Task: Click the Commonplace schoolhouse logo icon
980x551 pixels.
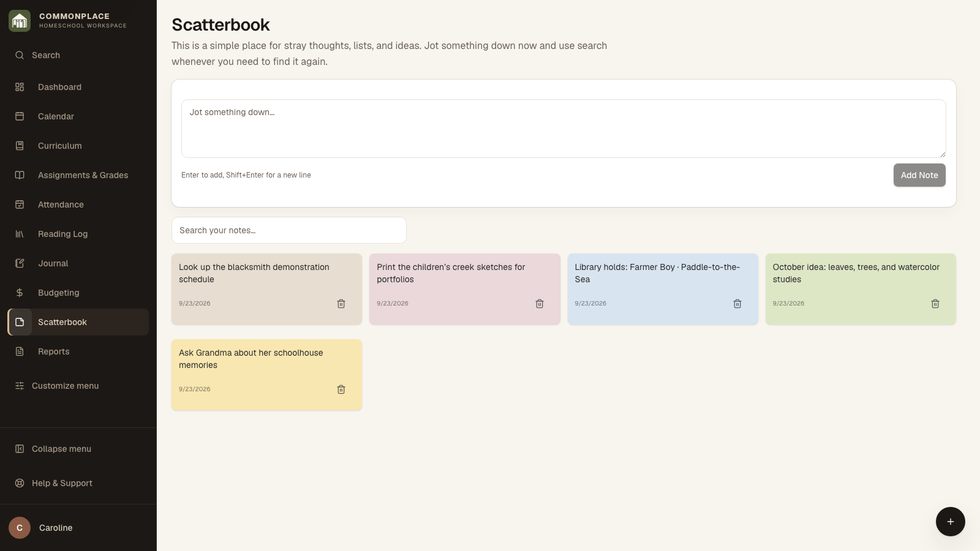Action: point(20,21)
